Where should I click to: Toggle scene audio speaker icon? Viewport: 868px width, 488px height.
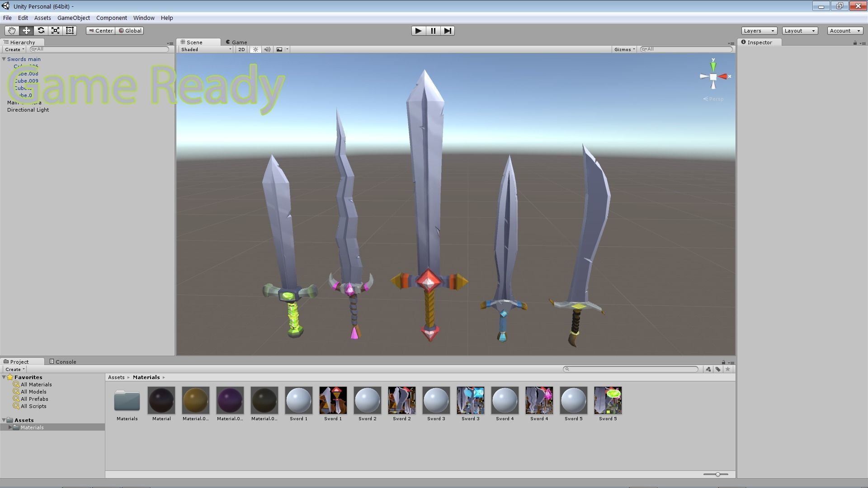pyautogui.click(x=267, y=49)
